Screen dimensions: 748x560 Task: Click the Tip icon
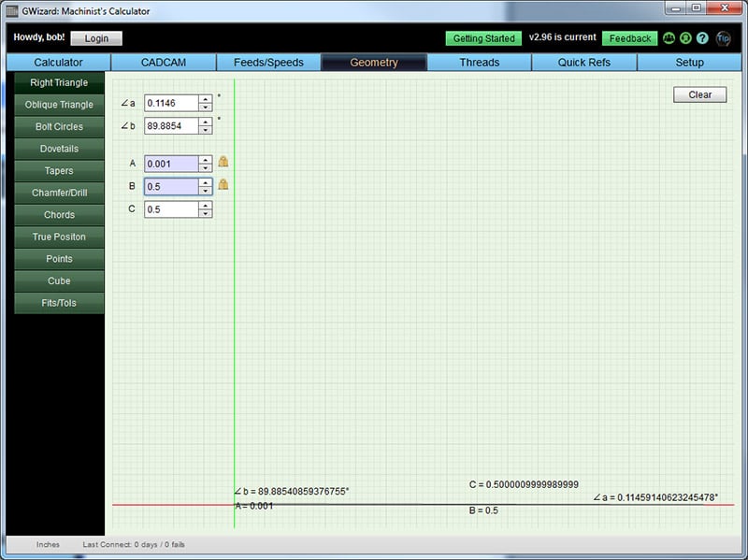[722, 38]
